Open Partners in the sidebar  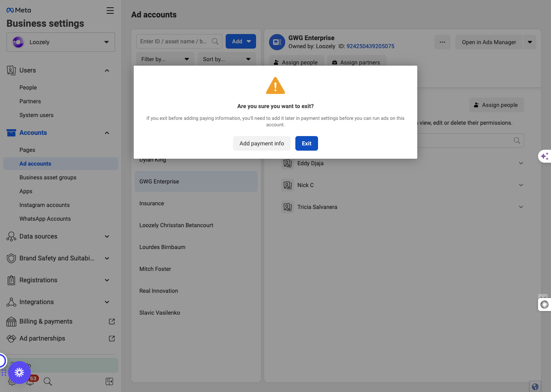click(30, 101)
